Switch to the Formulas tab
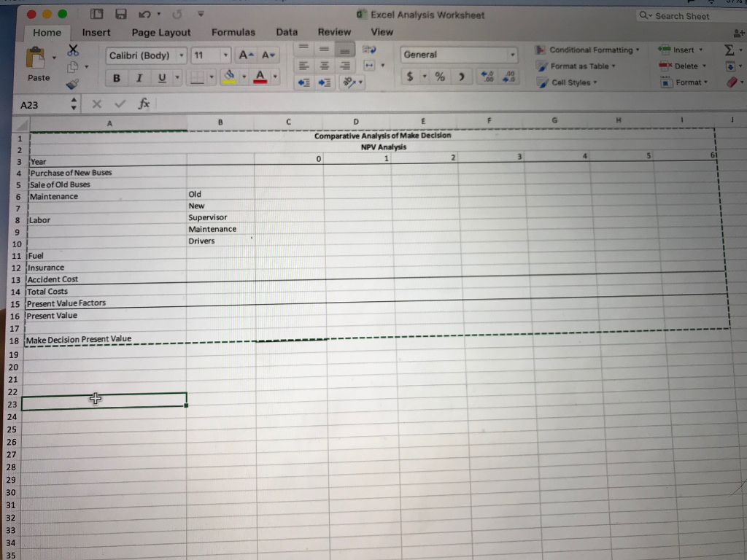 click(233, 32)
